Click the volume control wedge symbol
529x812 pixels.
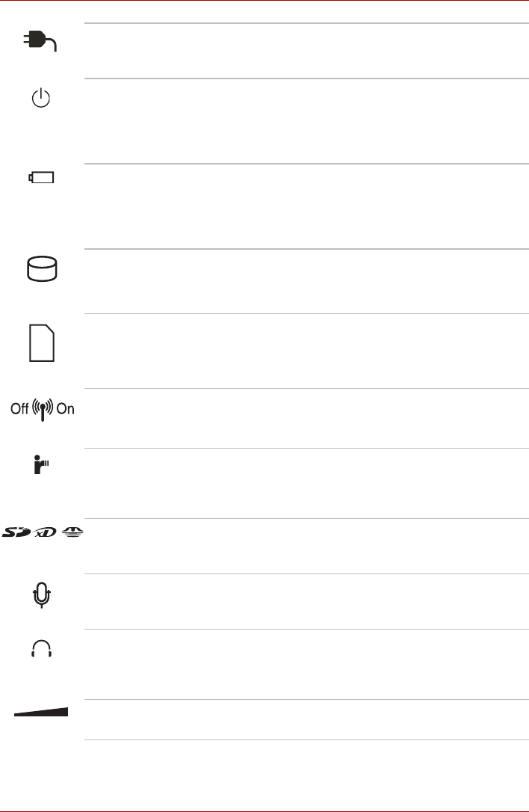coord(41,712)
